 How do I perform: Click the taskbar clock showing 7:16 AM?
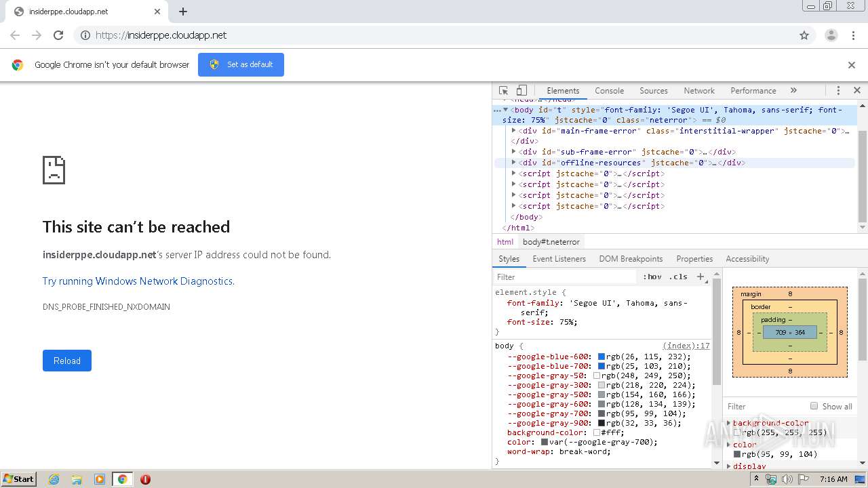tap(833, 479)
